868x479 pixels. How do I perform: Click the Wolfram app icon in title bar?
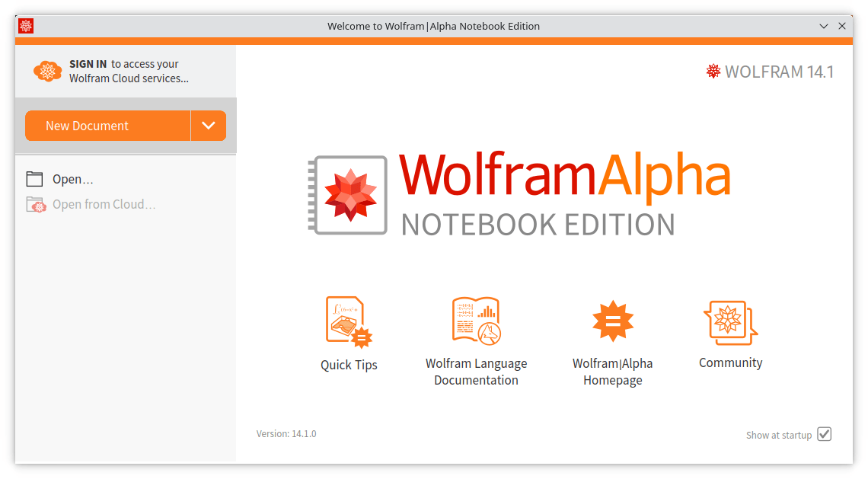point(26,26)
